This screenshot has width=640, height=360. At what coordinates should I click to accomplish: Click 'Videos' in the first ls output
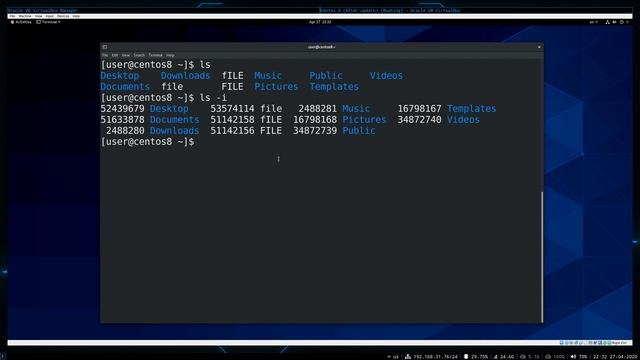point(386,76)
